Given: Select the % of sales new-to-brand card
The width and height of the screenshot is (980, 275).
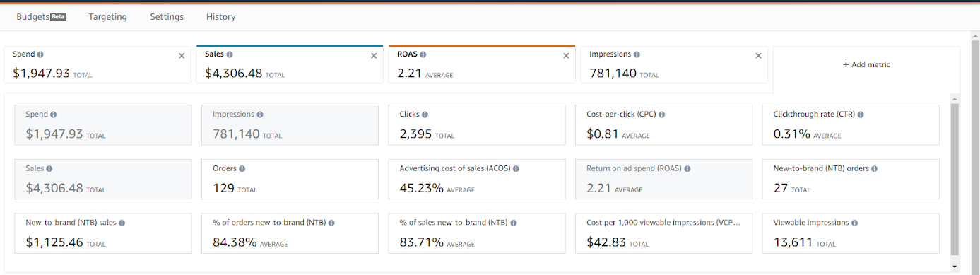Looking at the screenshot, I should (x=477, y=233).
